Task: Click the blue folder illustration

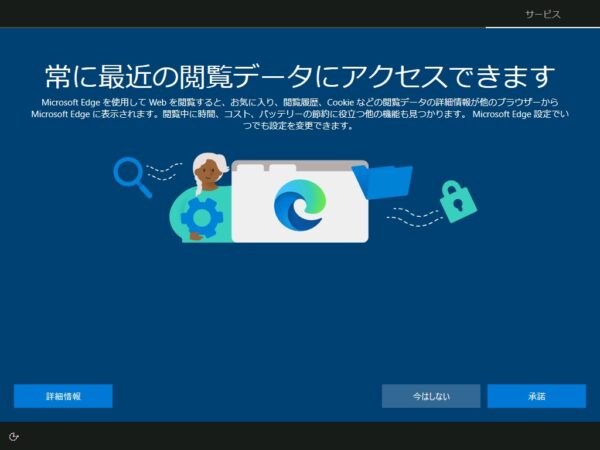Action: 383,183
